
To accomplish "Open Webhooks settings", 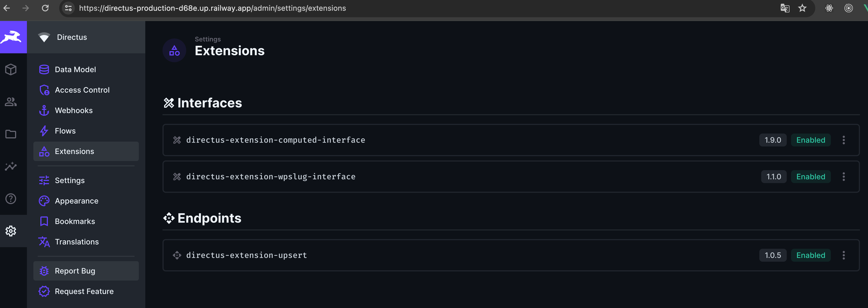I will point(86,111).
